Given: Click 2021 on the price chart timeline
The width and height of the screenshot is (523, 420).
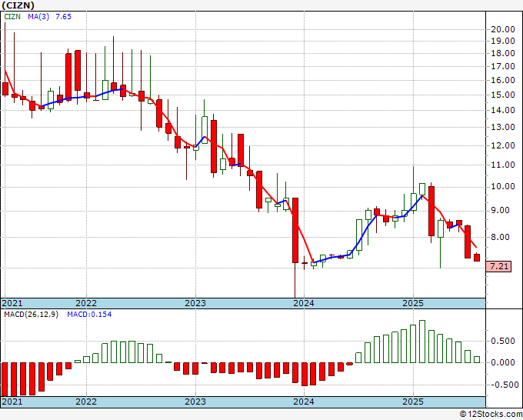Looking at the screenshot, I should click(12, 303).
